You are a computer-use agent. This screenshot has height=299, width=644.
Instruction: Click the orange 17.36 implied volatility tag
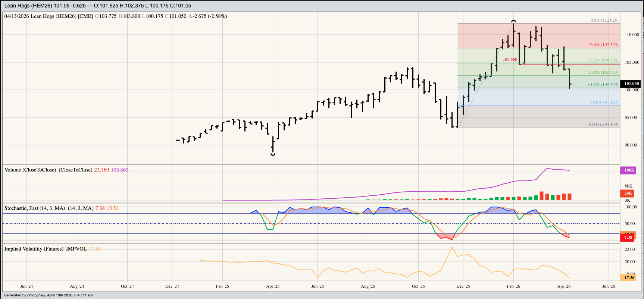coord(629,277)
